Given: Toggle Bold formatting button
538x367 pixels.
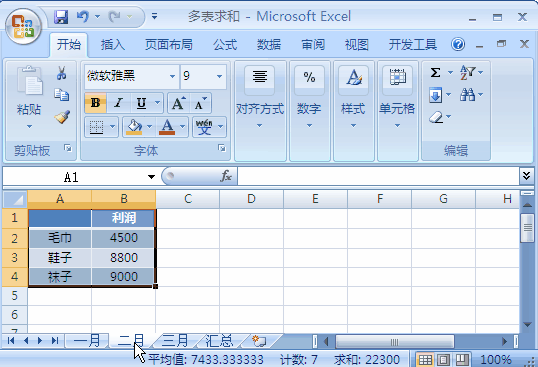Looking at the screenshot, I should pyautogui.click(x=95, y=103).
